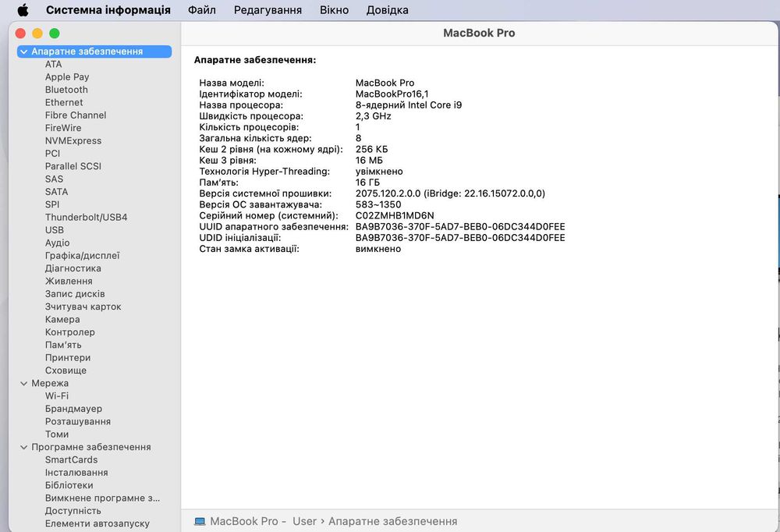Open the Apple menu

pos(23,10)
